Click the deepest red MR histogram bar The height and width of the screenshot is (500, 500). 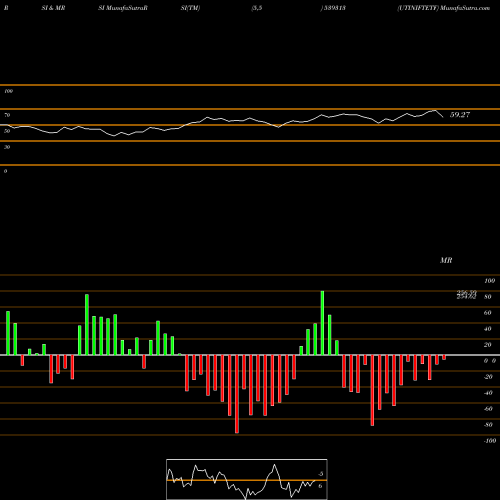(237, 394)
